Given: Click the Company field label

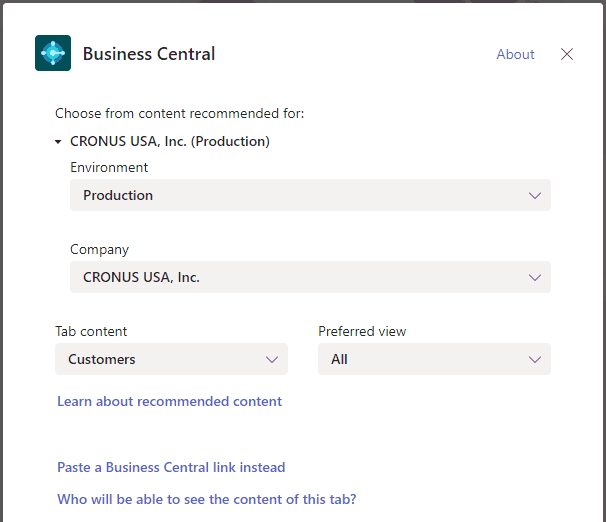Looking at the screenshot, I should [x=99, y=250].
